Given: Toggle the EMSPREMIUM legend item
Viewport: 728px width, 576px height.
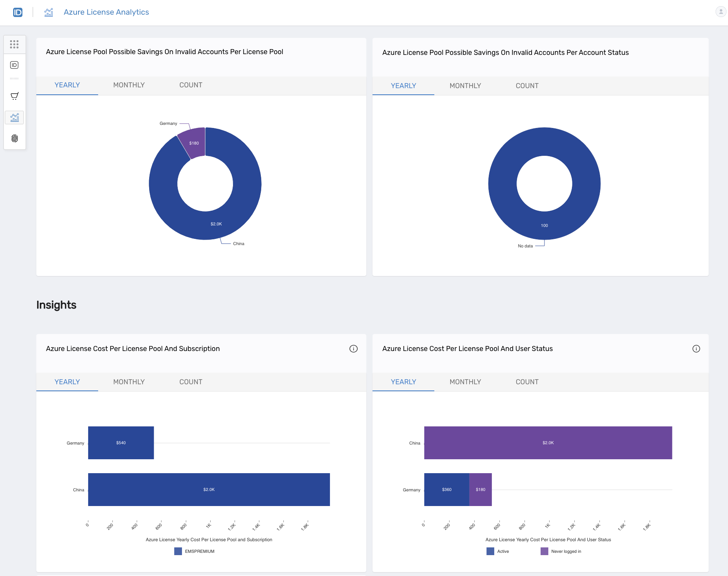Looking at the screenshot, I should 195,551.
